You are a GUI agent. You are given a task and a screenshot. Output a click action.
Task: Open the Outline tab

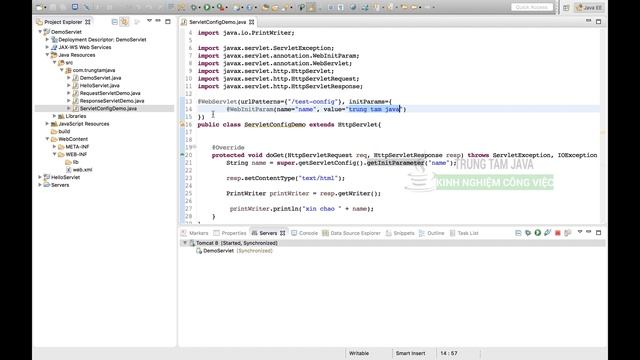click(436, 233)
